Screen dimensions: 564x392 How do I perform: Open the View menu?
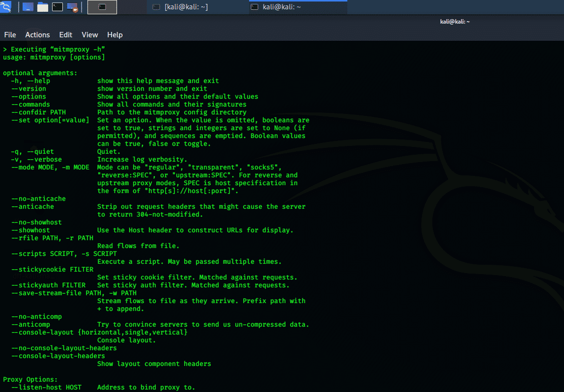point(90,35)
